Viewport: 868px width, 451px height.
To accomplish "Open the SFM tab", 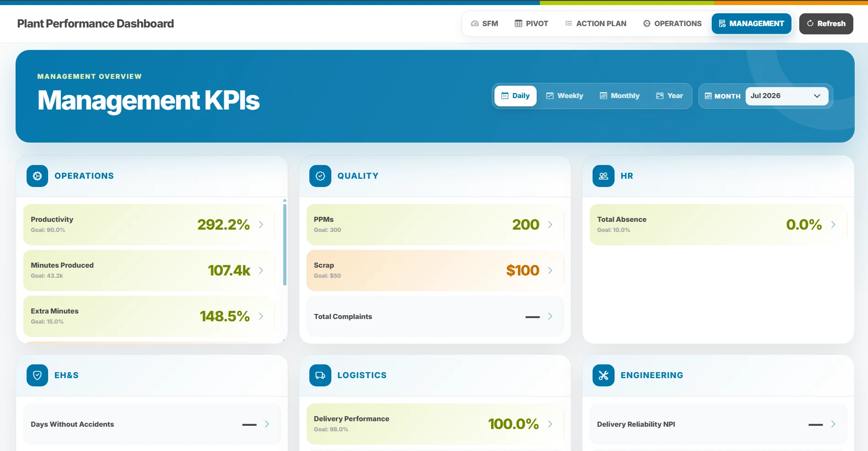I will click(x=484, y=23).
